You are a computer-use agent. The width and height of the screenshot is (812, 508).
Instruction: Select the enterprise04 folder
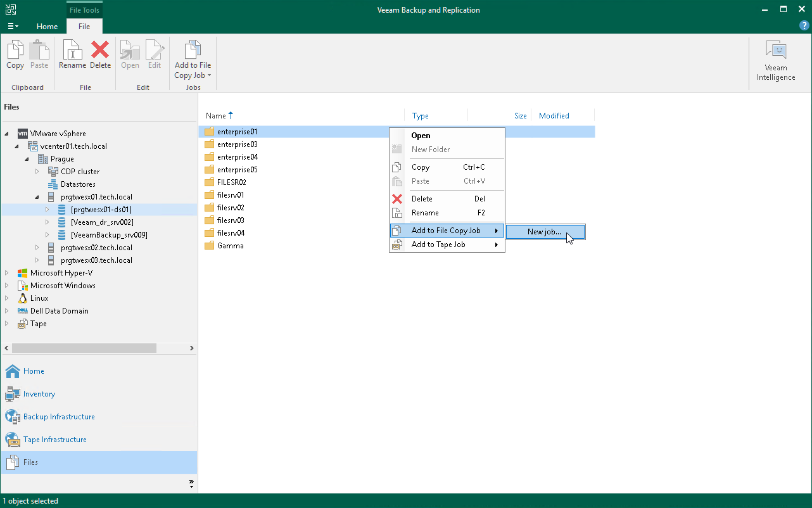click(237, 157)
